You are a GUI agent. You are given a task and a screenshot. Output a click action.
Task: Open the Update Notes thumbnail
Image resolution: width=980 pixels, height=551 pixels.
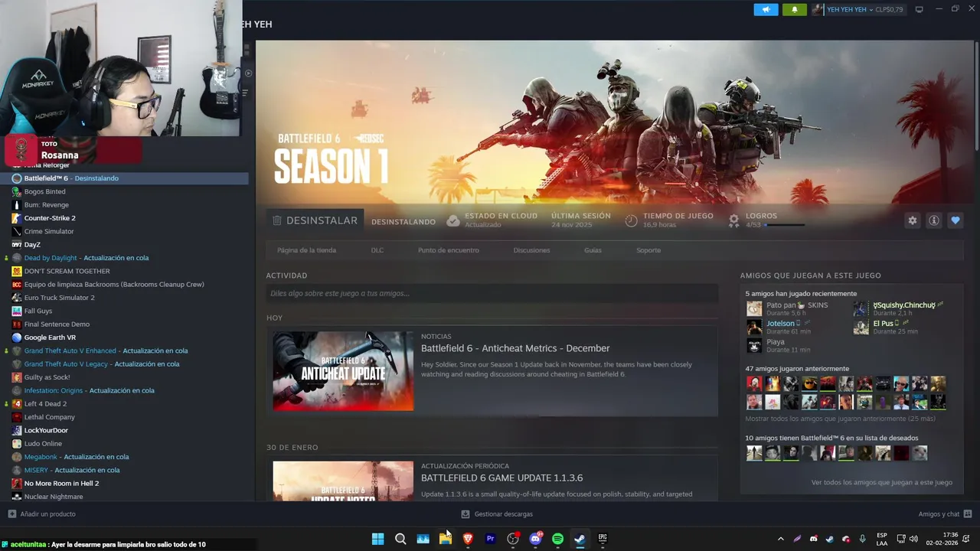343,481
